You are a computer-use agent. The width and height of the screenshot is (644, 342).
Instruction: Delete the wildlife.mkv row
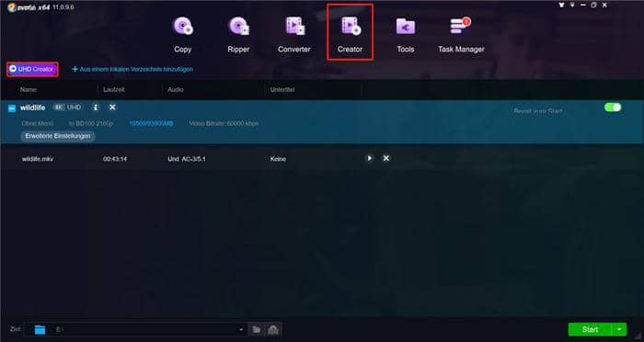click(x=386, y=158)
